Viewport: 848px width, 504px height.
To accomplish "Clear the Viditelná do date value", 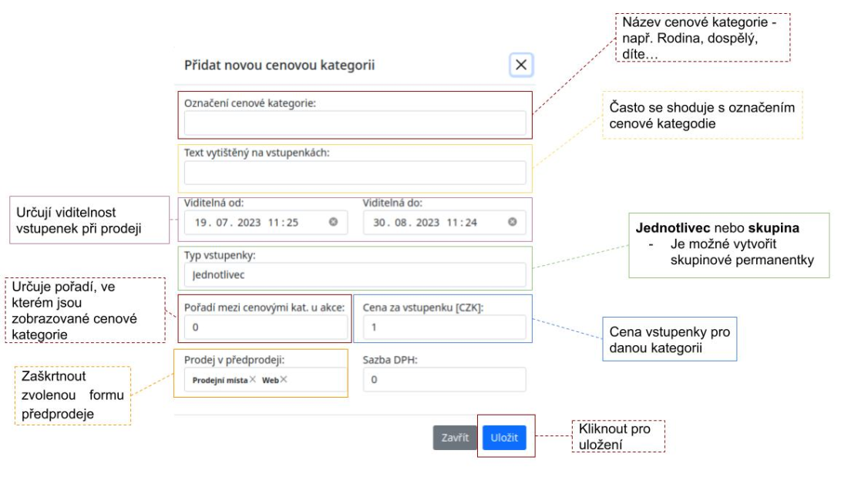I will tap(512, 223).
